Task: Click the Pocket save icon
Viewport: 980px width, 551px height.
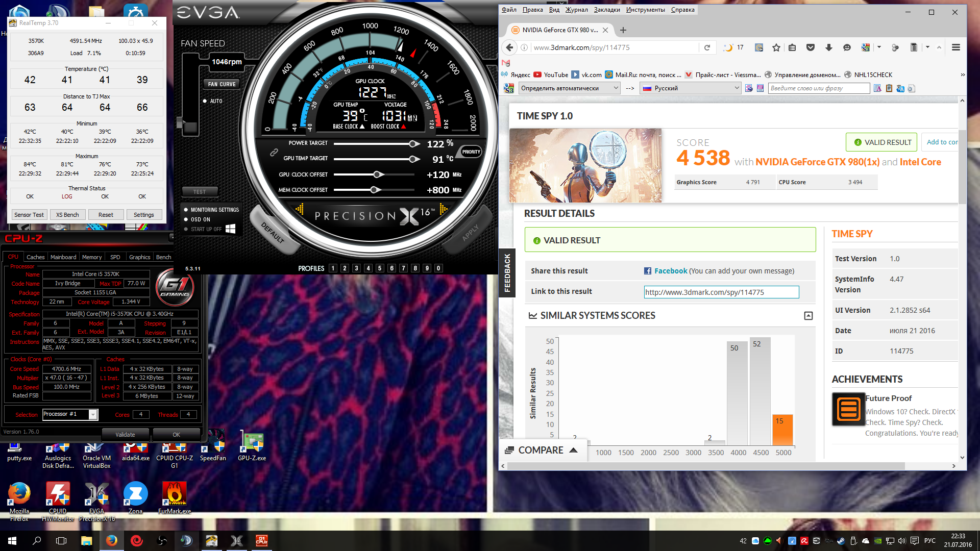Action: 810,47
